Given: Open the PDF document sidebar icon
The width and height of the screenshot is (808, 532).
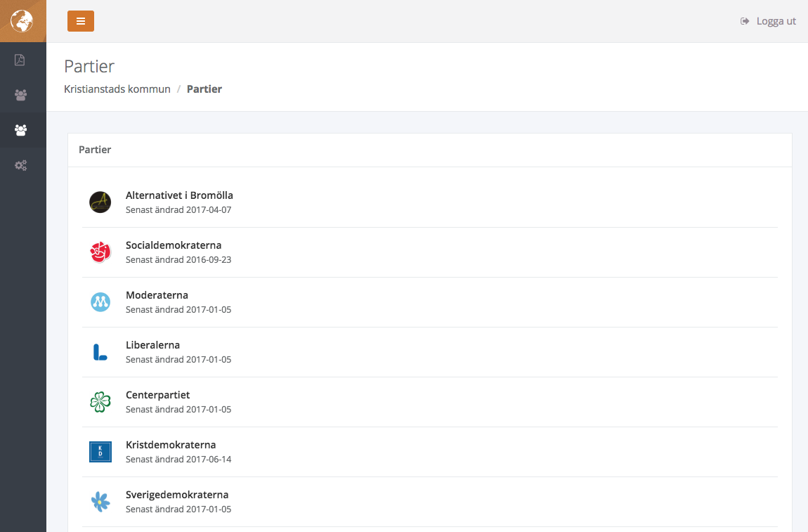Looking at the screenshot, I should pos(20,60).
